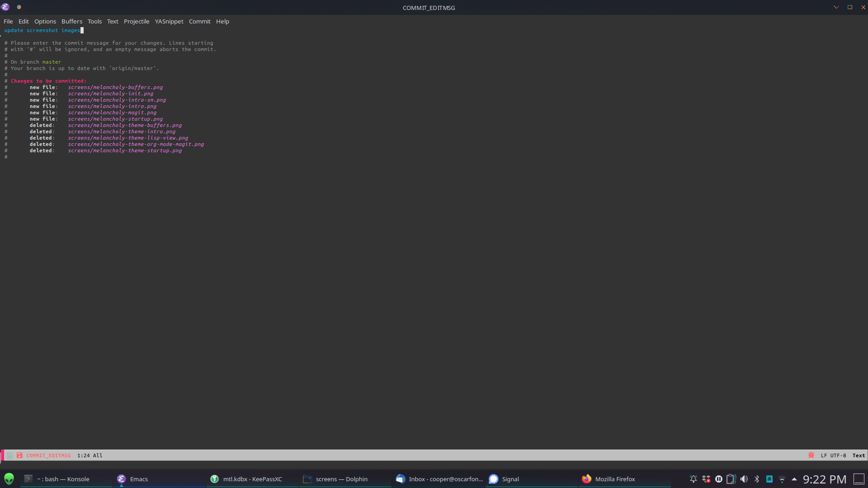Click deleted melancholy-theme-org-mode-magit.png path

136,144
